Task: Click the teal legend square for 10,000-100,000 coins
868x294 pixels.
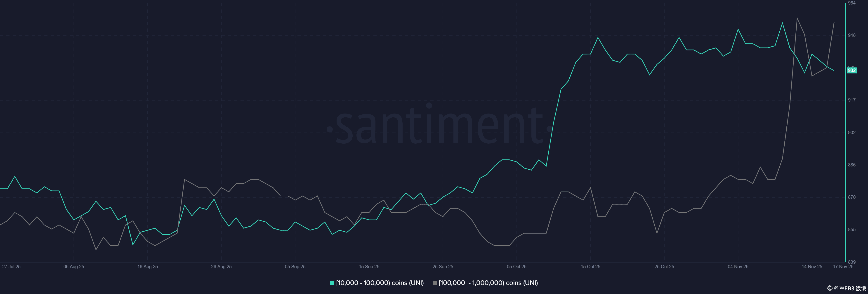Action: [332, 283]
